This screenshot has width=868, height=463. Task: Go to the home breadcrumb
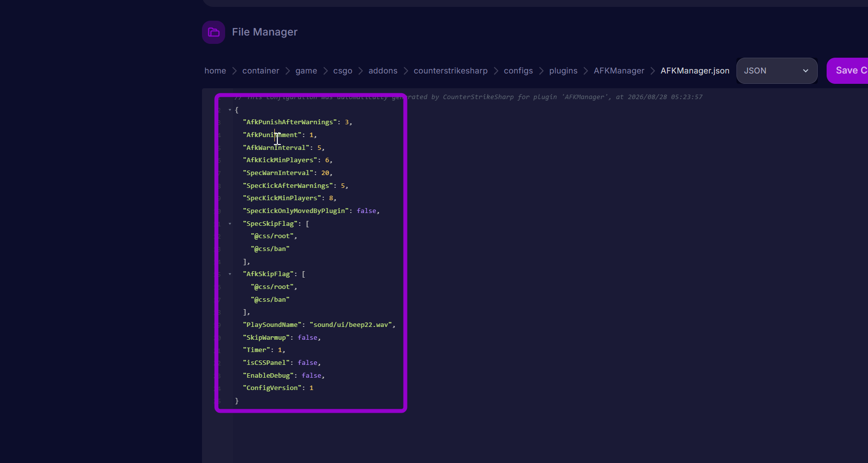click(215, 71)
